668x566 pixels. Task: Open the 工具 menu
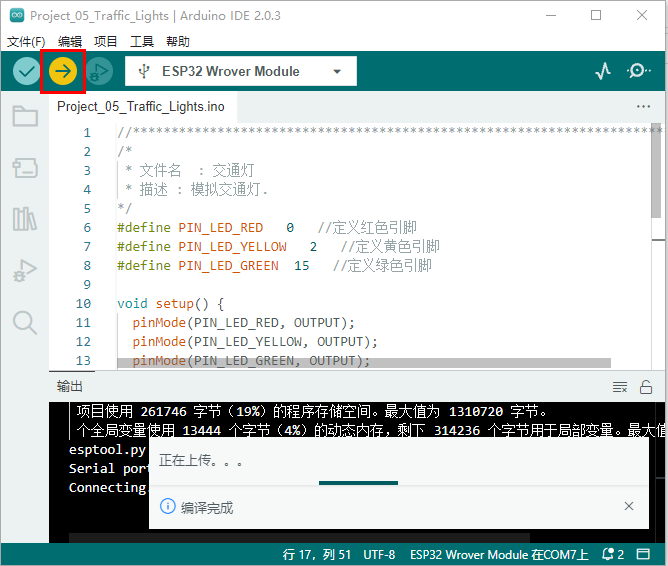142,41
